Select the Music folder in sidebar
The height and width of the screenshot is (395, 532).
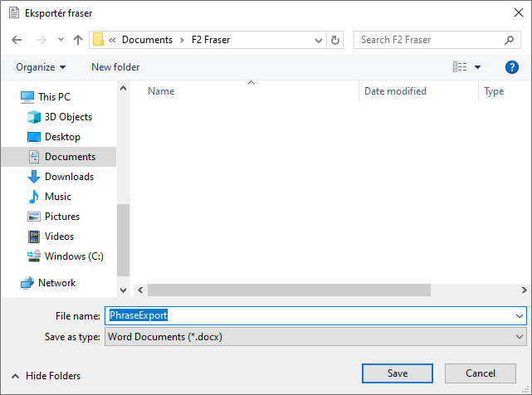tap(57, 197)
